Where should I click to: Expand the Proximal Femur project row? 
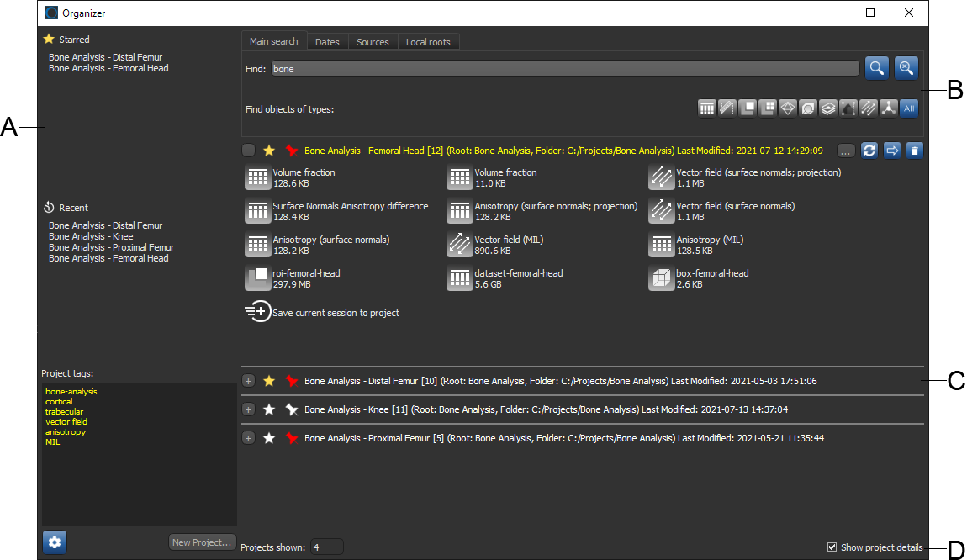[248, 438]
